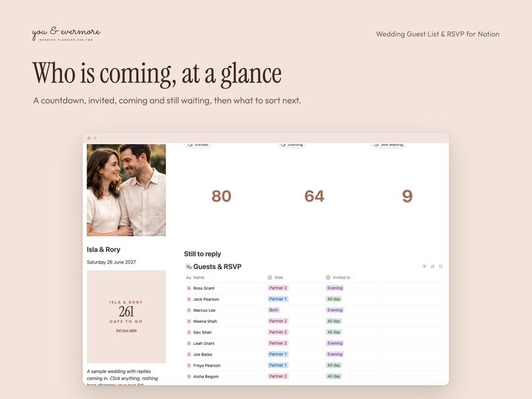Open the couple photo of Isla & Rory

tap(126, 190)
